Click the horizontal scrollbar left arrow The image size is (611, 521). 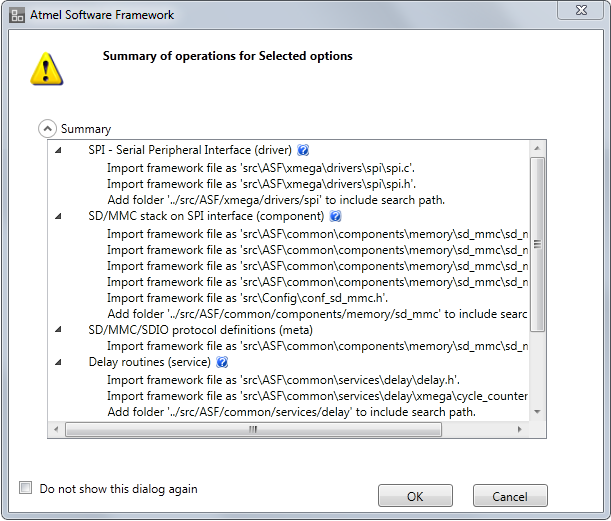click(56, 429)
